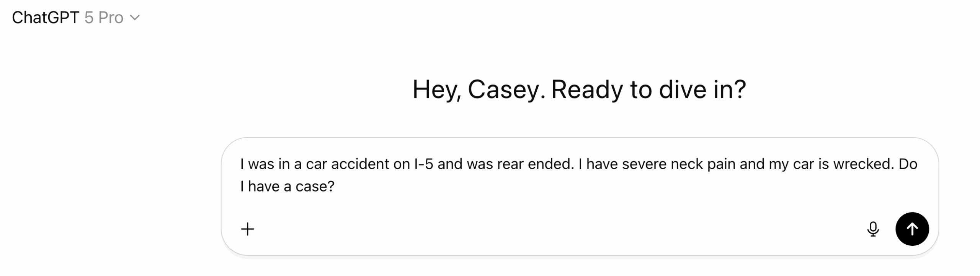Click the "Hey, Casey. Ready to dive in?" heading
Viewport: 980px width, 276px height.
coord(579,89)
